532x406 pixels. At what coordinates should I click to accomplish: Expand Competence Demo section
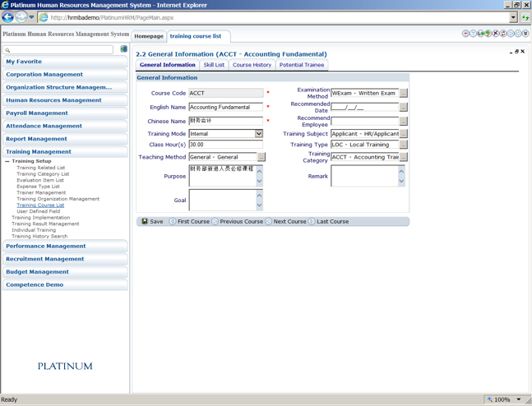[65, 284]
